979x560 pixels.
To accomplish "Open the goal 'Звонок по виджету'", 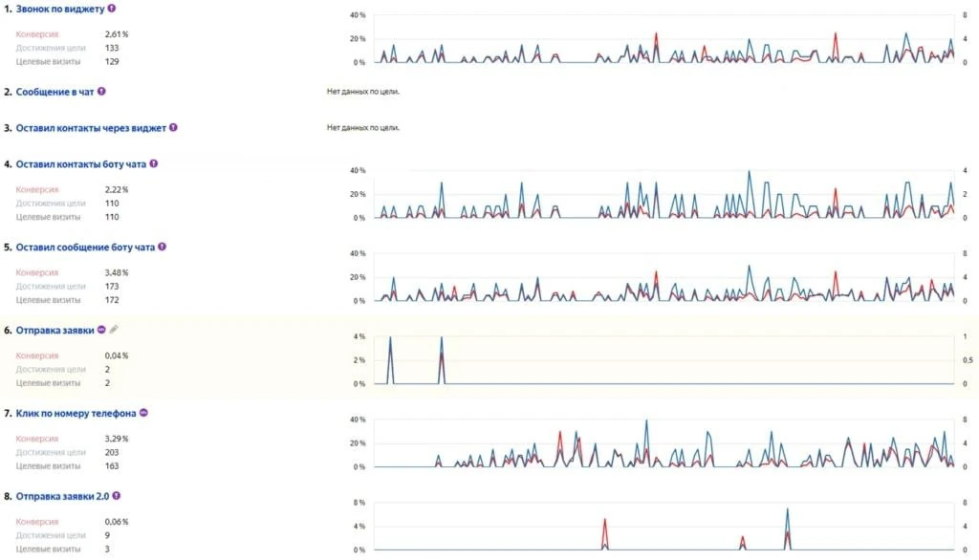I will pos(60,10).
